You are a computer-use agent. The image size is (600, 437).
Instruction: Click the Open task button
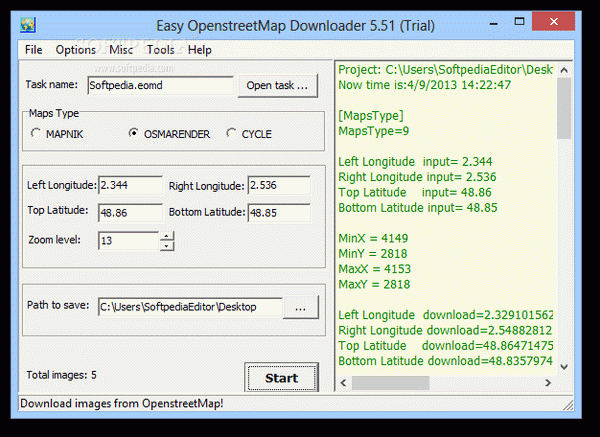[277, 85]
